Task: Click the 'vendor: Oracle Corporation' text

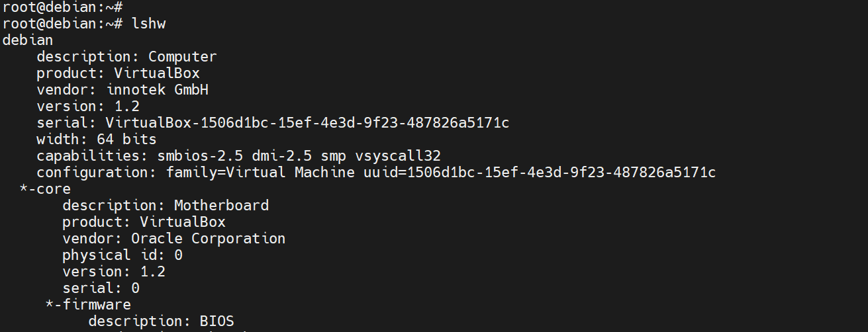Action: coord(173,238)
